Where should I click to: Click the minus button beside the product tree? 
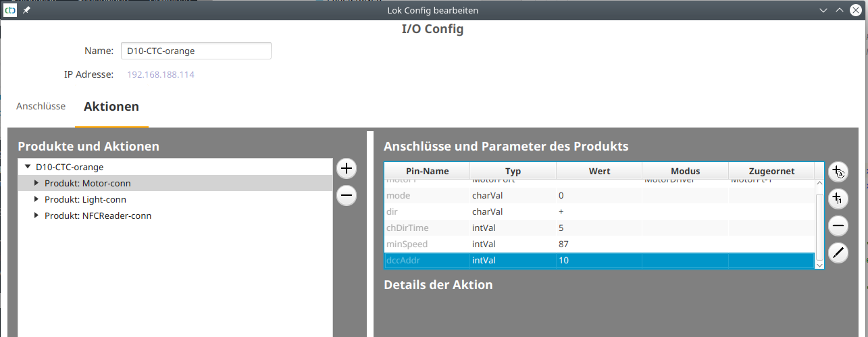pyautogui.click(x=347, y=196)
